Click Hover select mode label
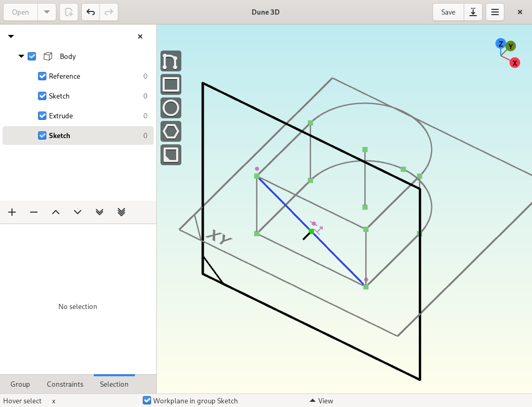 tap(22, 401)
